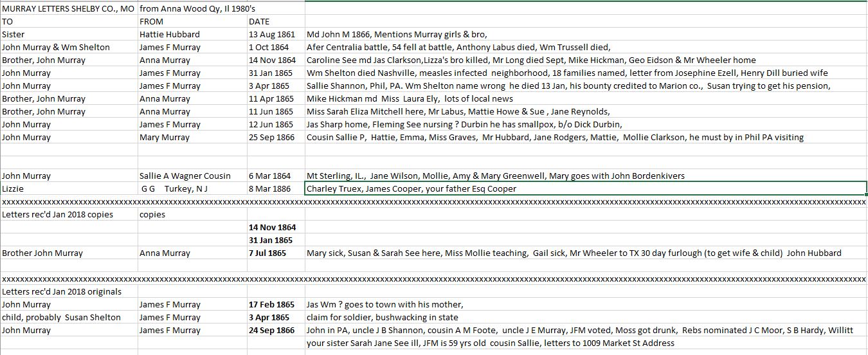Viewport: 868px width, 355px height.
Task: Click the Mary Murray sender cell
Action: pyautogui.click(x=192, y=138)
